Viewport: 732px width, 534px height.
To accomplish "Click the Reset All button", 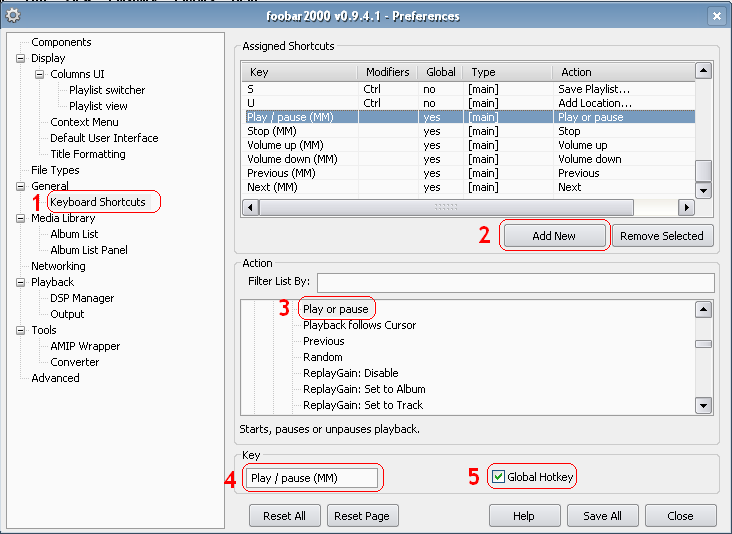I will pos(284,516).
